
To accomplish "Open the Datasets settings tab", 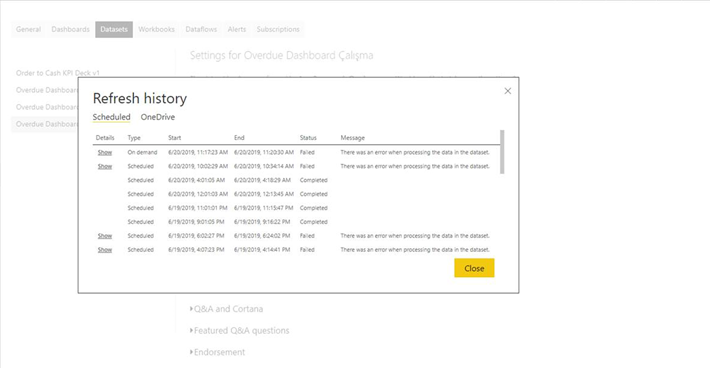I will tap(114, 30).
